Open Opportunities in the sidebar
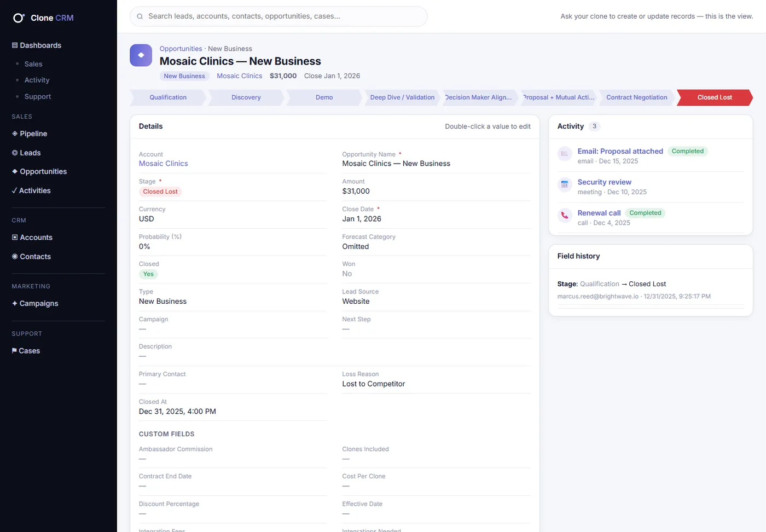766x532 pixels. (x=39, y=171)
